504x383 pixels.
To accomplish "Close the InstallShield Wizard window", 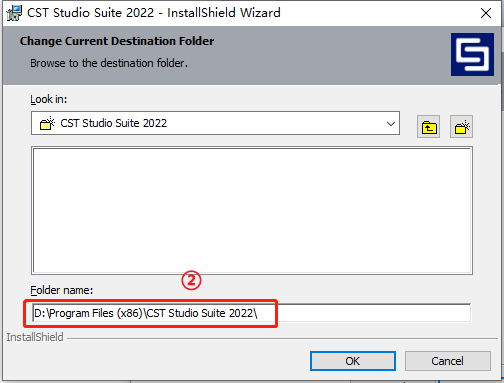I will click(x=486, y=13).
